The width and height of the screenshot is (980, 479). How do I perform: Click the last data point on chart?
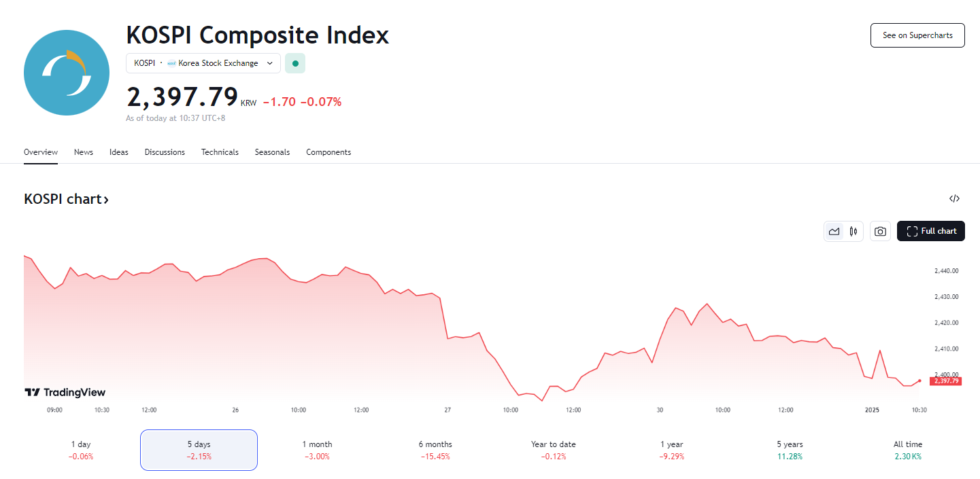(920, 381)
